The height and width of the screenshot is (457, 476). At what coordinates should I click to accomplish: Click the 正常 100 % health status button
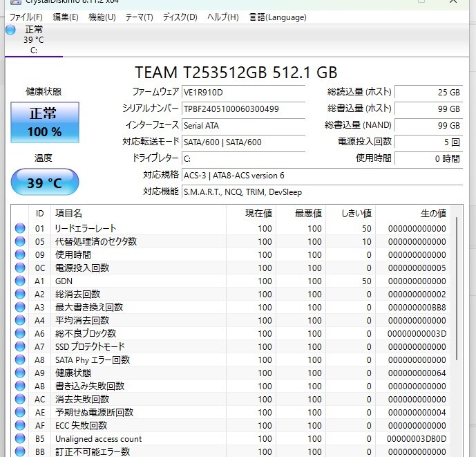click(x=45, y=122)
